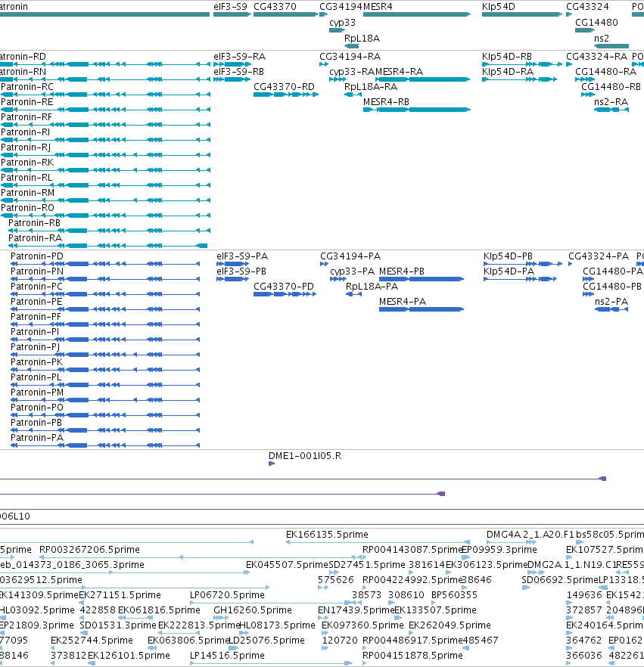Click CG43370-RD transcript feature

click(285, 95)
